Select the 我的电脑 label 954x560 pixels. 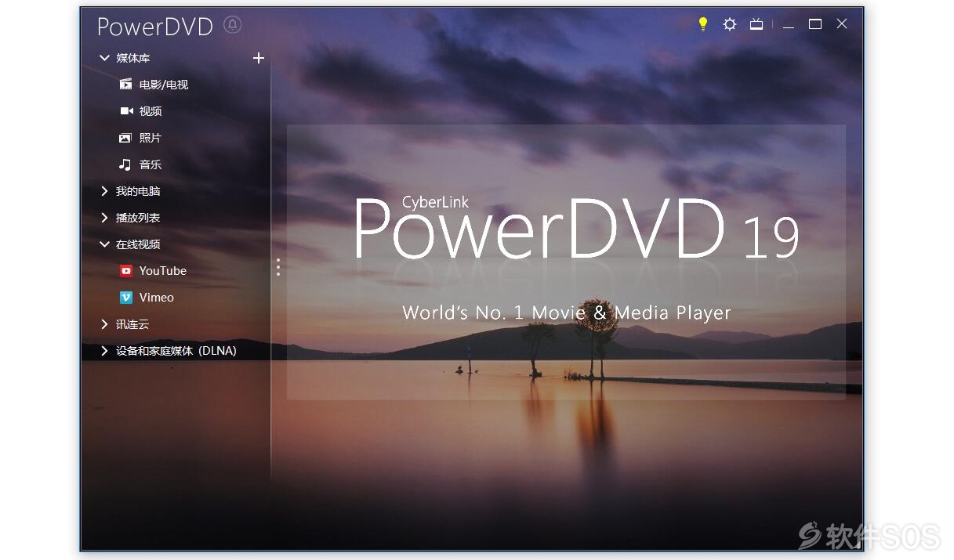click(x=138, y=191)
